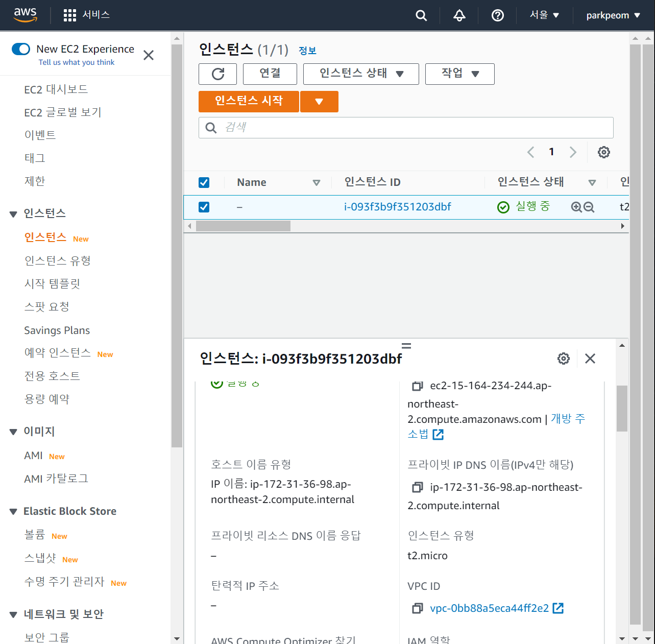Sort by 인스턴스 상태 column arrow
655x644 pixels.
(592, 183)
